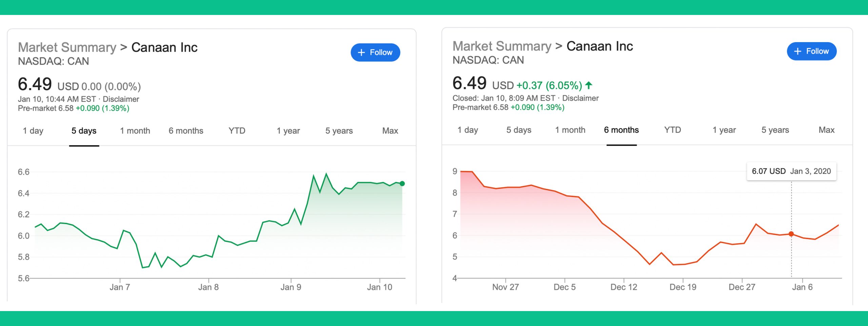Open Disclaimer link in right panel
The image size is (868, 326).
[580, 98]
